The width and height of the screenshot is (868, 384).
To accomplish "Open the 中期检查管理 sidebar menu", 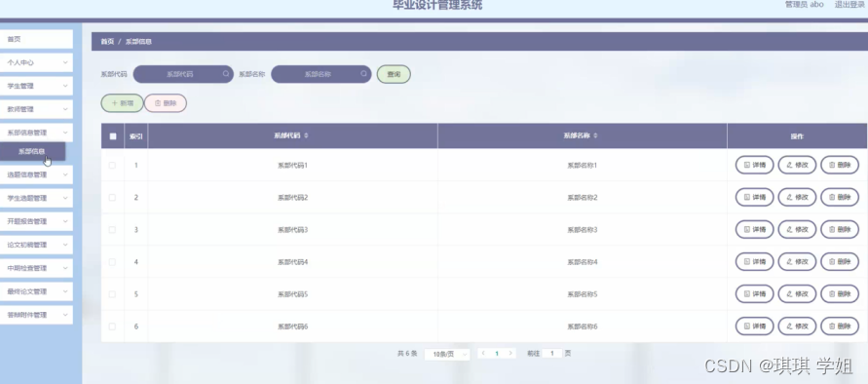I will pyautogui.click(x=36, y=268).
